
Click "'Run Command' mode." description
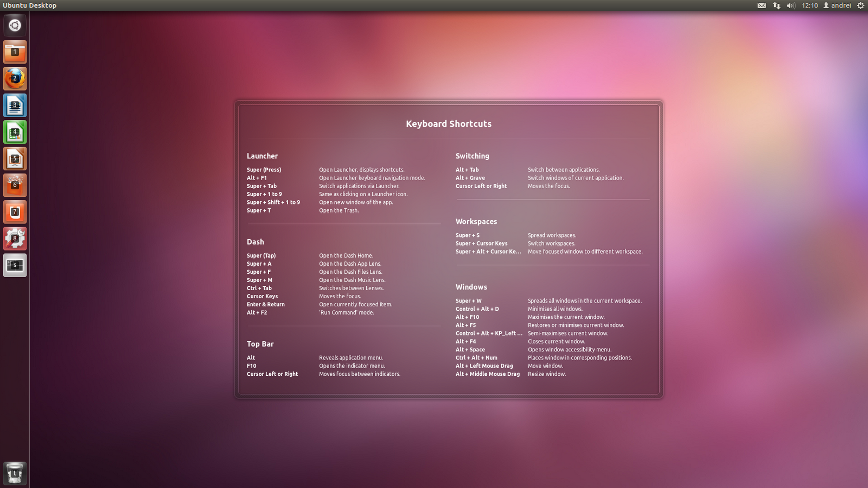347,313
